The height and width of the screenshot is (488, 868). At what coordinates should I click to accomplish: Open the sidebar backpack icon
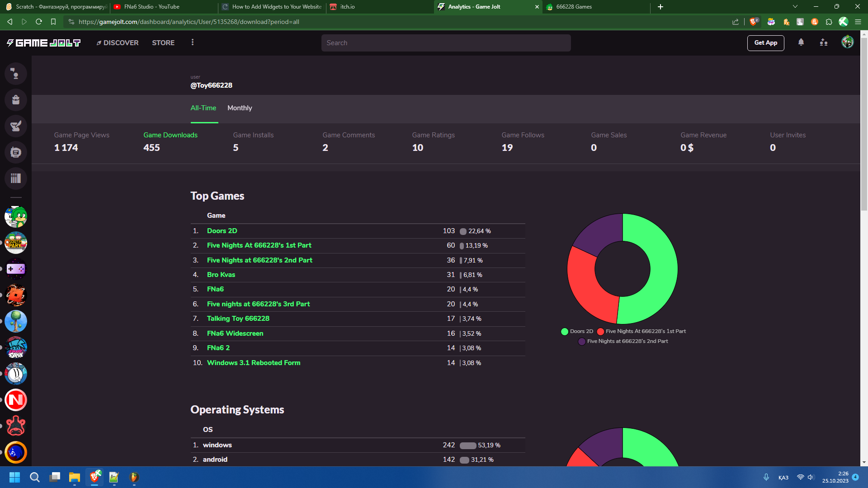point(16,100)
